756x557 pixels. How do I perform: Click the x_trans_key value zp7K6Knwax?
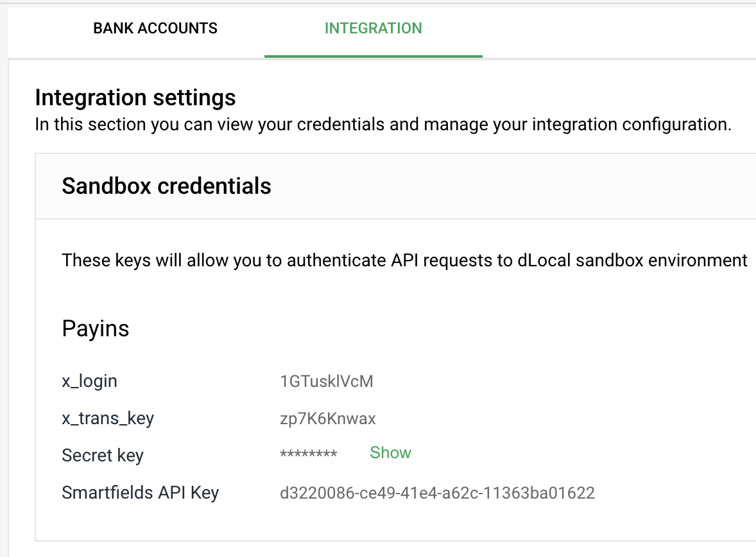click(x=327, y=419)
